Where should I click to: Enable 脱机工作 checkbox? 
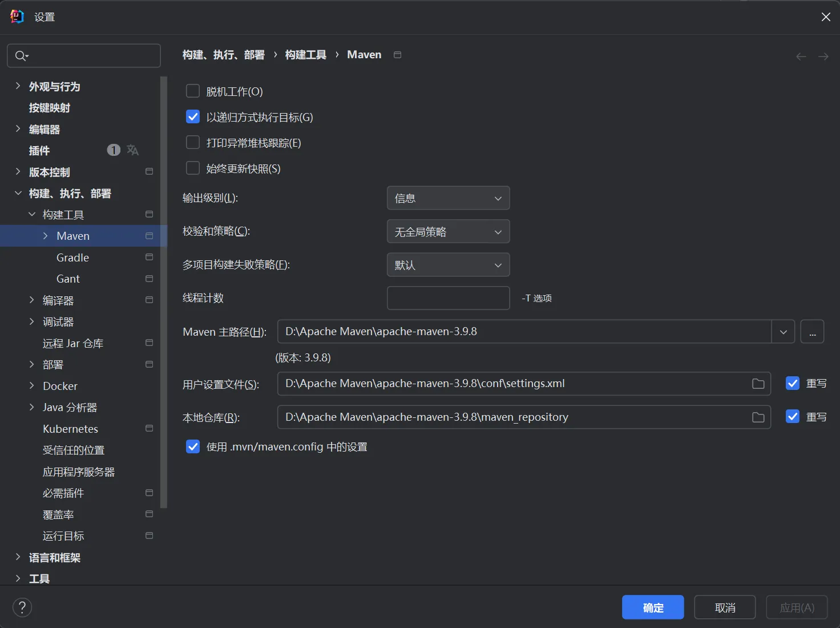click(192, 90)
